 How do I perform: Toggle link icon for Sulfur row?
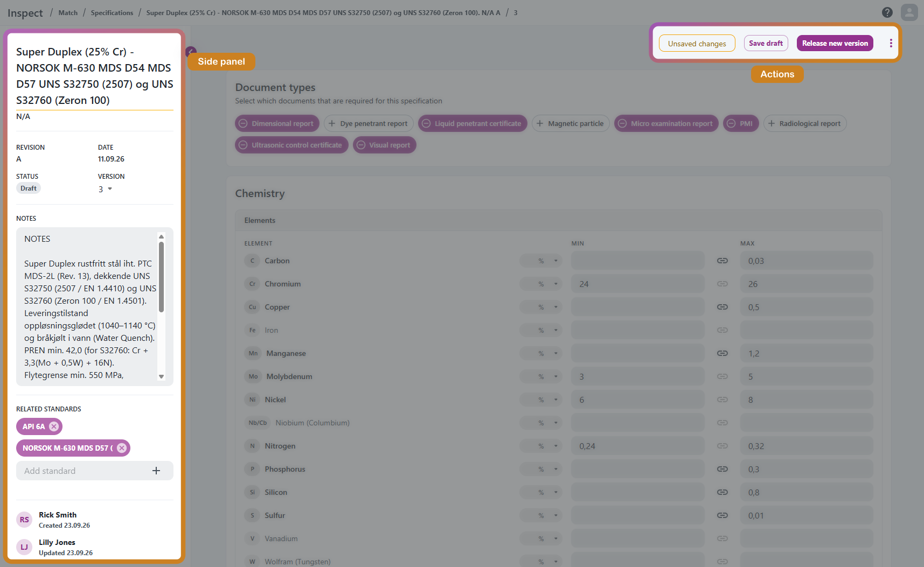pos(722,515)
